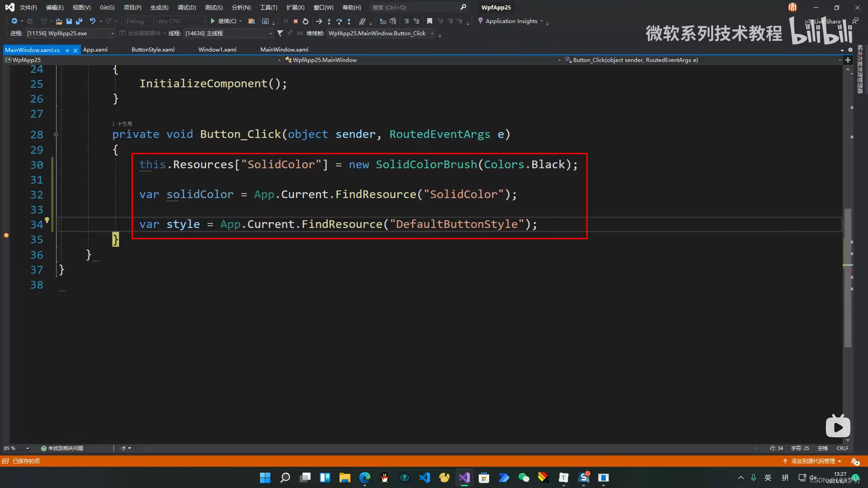This screenshot has height=488, width=868.
Task: Open the 文件(F) menu
Action: (x=28, y=8)
